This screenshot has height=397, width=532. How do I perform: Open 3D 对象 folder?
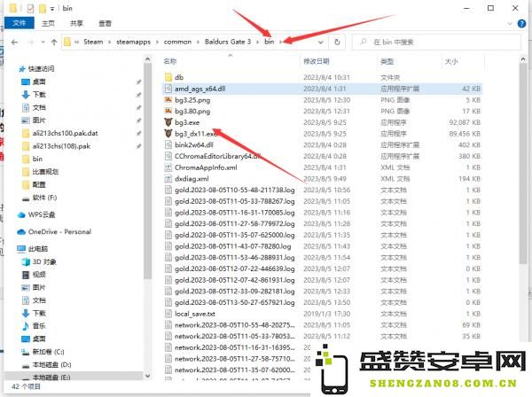click(44, 261)
